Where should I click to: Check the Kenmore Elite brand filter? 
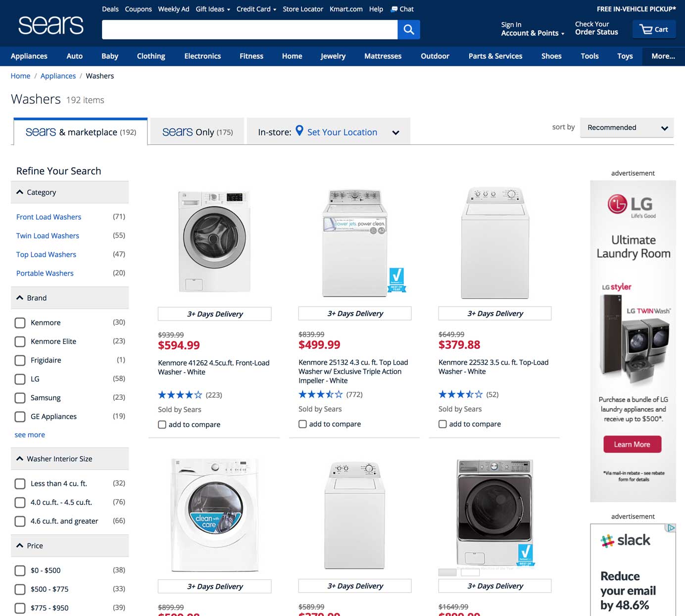(20, 341)
